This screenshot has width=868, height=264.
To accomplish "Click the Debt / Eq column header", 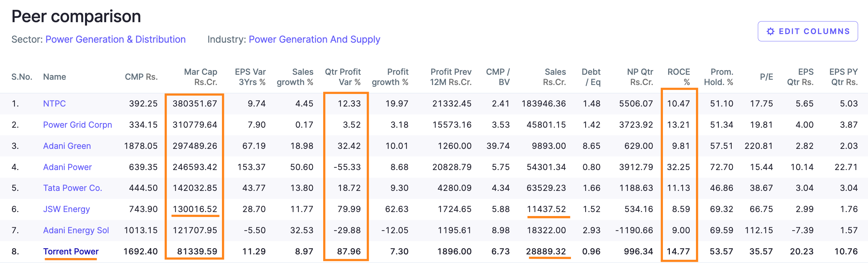I will point(591,77).
